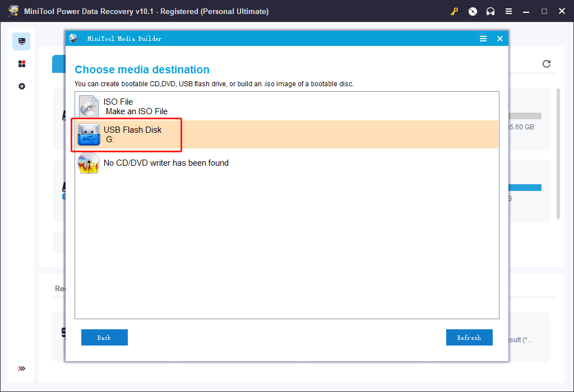Select the This PC monitor sidebar icon

click(x=22, y=41)
